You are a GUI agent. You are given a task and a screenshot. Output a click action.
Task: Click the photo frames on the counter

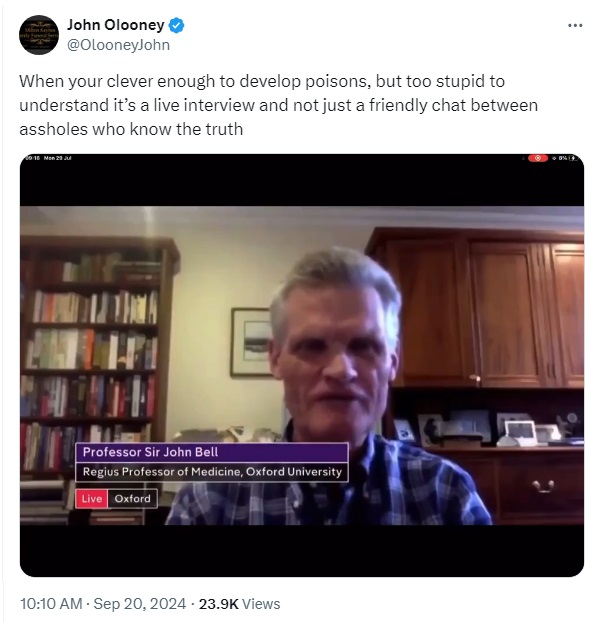coord(488,430)
